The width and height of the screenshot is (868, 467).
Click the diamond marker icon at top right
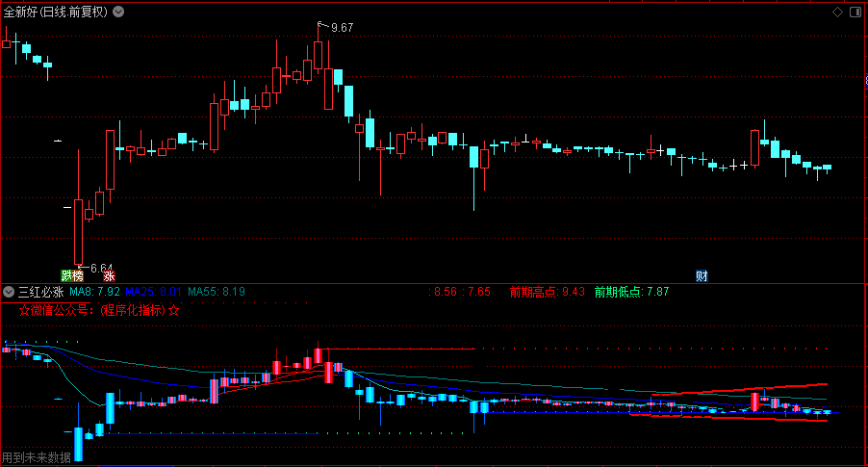(837, 12)
